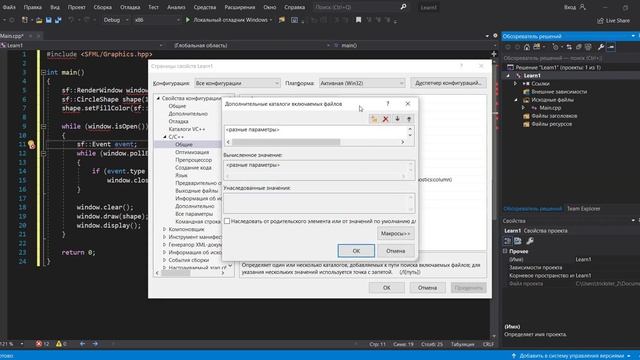Delete selected line with the red X icon

pyautogui.click(x=385, y=119)
